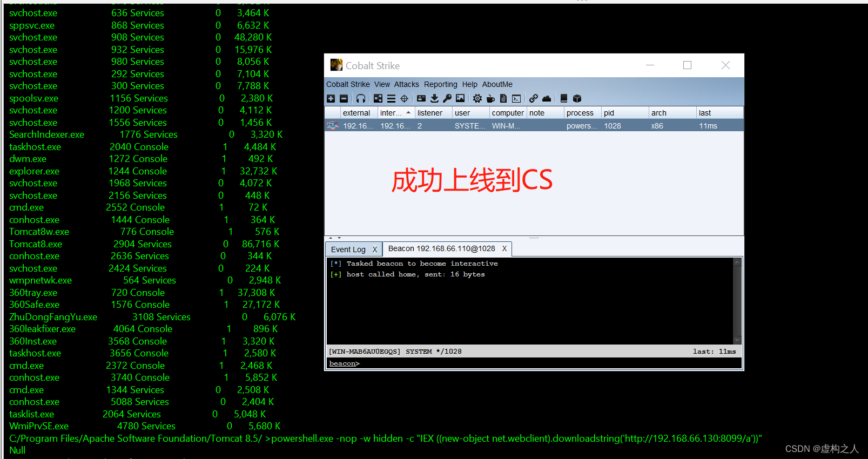Click ZhuDongFangYu.exe in the terminal list
The image size is (868, 459).
53,317
